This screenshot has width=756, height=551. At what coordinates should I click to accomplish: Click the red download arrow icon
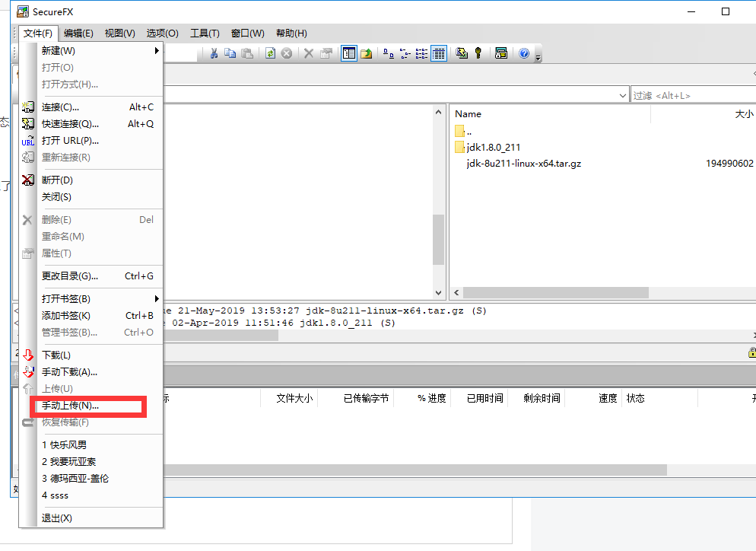point(28,355)
